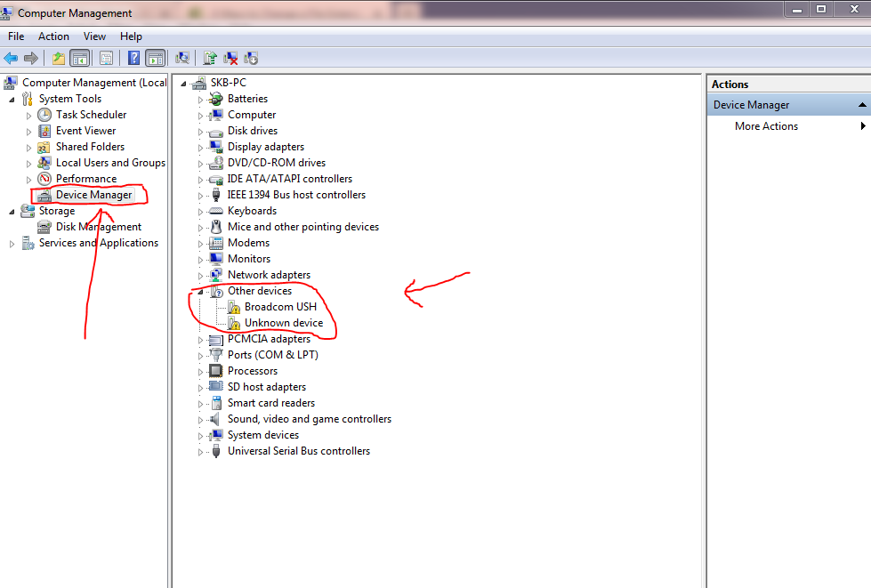Viewport: 871px width, 588px height.
Task: Expand the Event Viewer node
Action: click(x=28, y=132)
